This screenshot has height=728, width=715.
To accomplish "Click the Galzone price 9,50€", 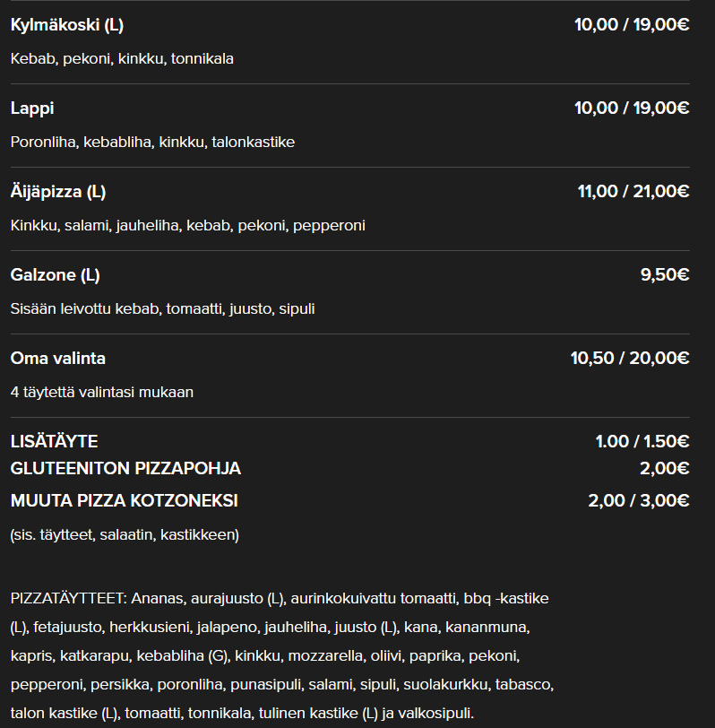I will pos(665,275).
